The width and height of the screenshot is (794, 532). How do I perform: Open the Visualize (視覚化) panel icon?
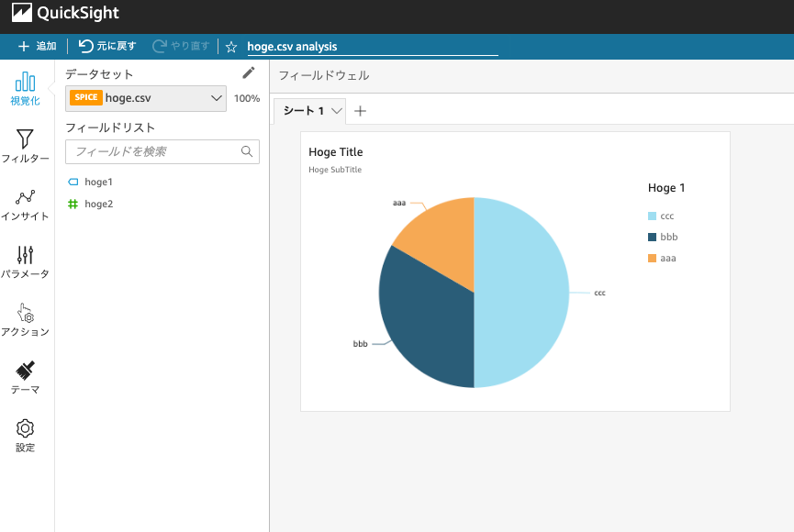tap(25, 83)
